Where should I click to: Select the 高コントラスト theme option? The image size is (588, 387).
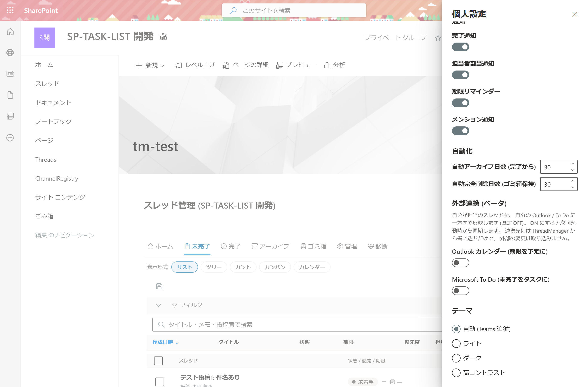[x=456, y=373]
